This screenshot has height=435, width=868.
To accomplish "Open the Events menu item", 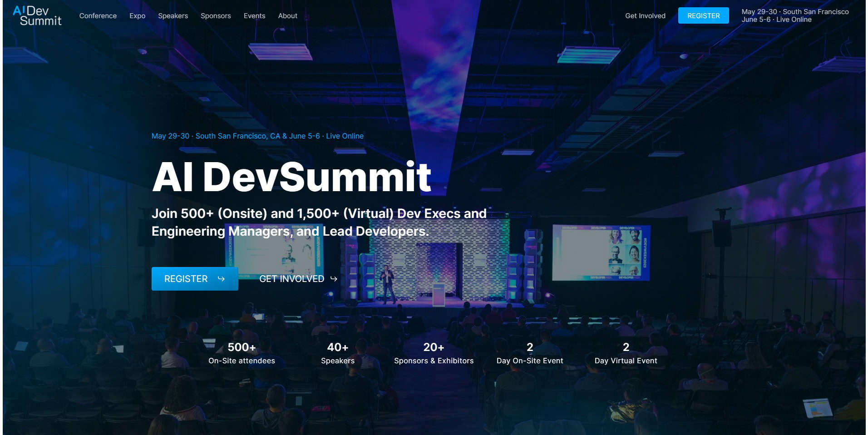I will coord(254,16).
